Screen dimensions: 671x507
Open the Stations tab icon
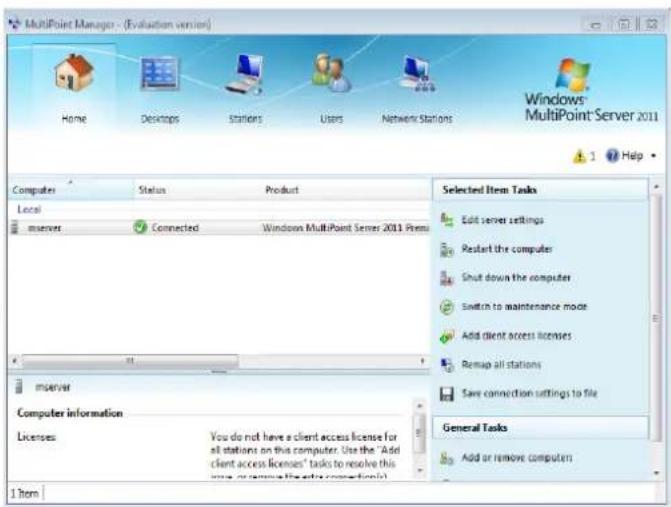click(x=245, y=74)
